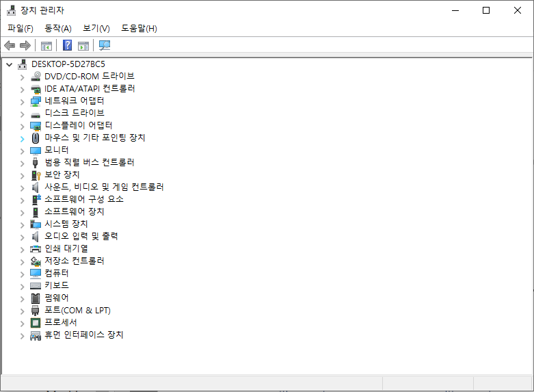Select the 소프트웨어 구성 요소 label
Image resolution: width=534 pixels, height=392 pixels.
(84, 199)
